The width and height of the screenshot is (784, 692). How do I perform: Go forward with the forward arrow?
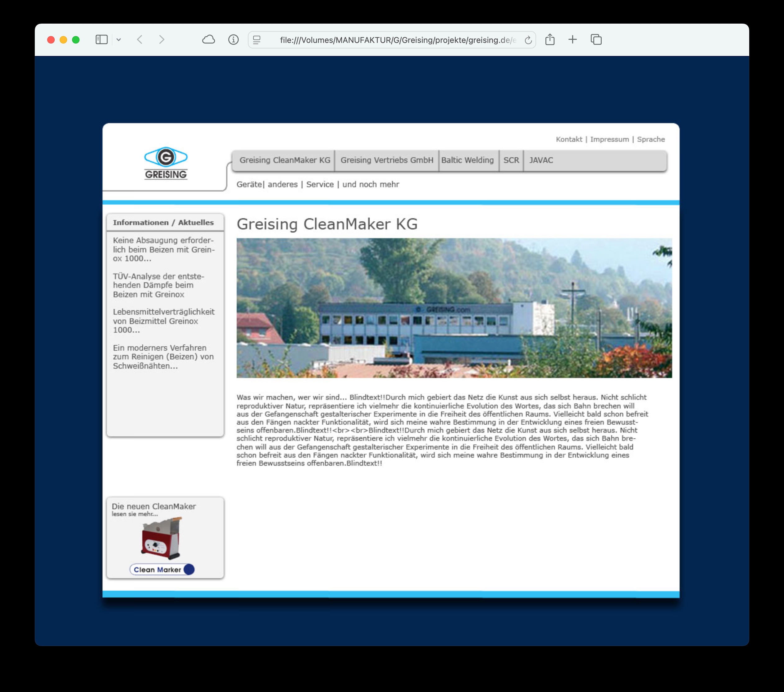pyautogui.click(x=162, y=39)
